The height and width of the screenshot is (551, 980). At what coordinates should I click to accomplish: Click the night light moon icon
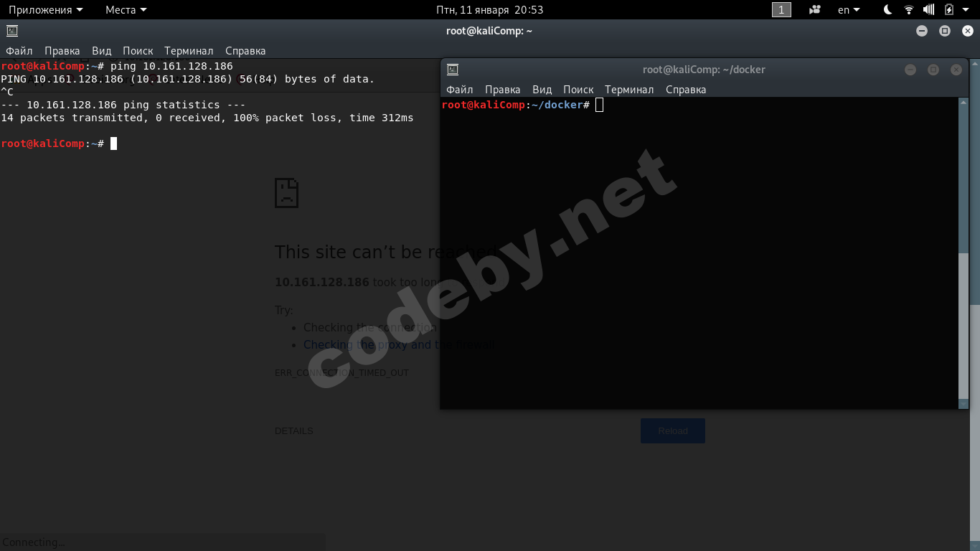[888, 10]
